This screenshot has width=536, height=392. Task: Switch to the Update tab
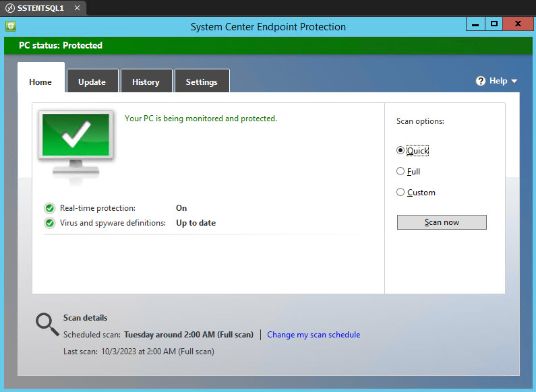pyautogui.click(x=92, y=81)
